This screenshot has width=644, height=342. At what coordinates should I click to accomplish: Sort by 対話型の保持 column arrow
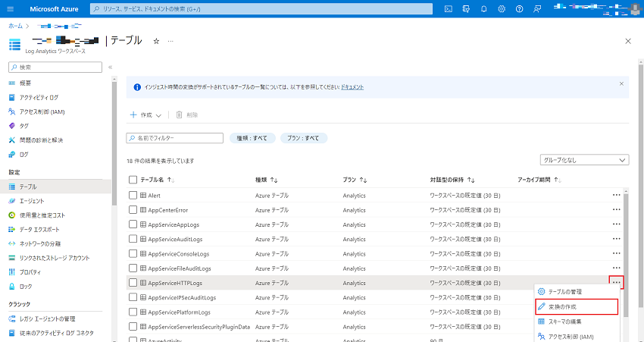tap(470, 180)
